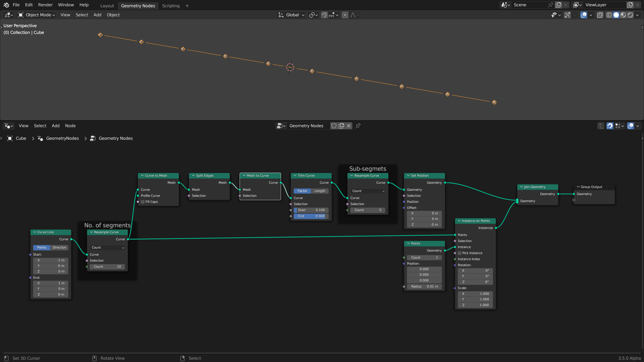Create a new scene with copy icon
This screenshot has width=644, height=362.
[558, 5]
